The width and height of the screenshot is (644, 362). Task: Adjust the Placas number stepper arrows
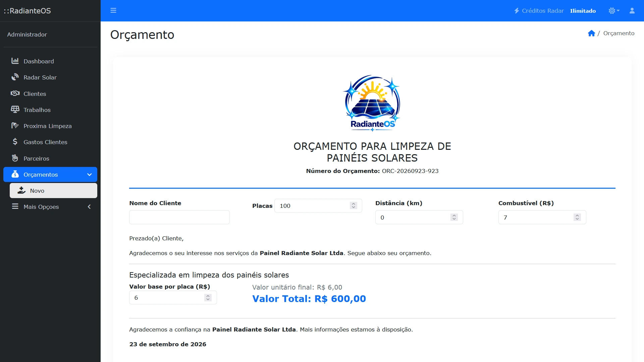coord(354,205)
